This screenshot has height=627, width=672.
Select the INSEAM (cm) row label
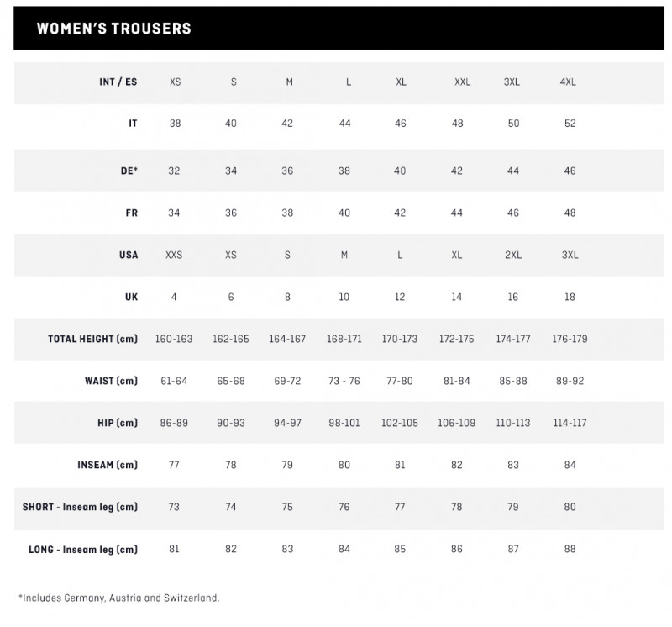pos(108,465)
